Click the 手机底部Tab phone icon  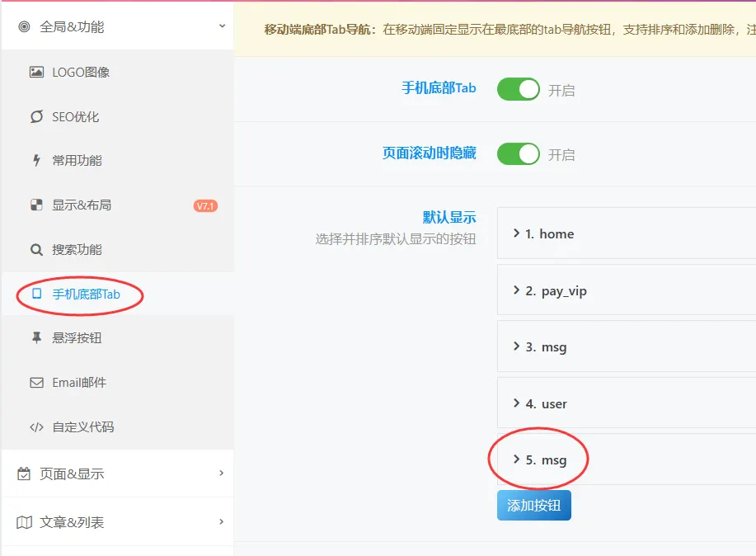point(36,294)
